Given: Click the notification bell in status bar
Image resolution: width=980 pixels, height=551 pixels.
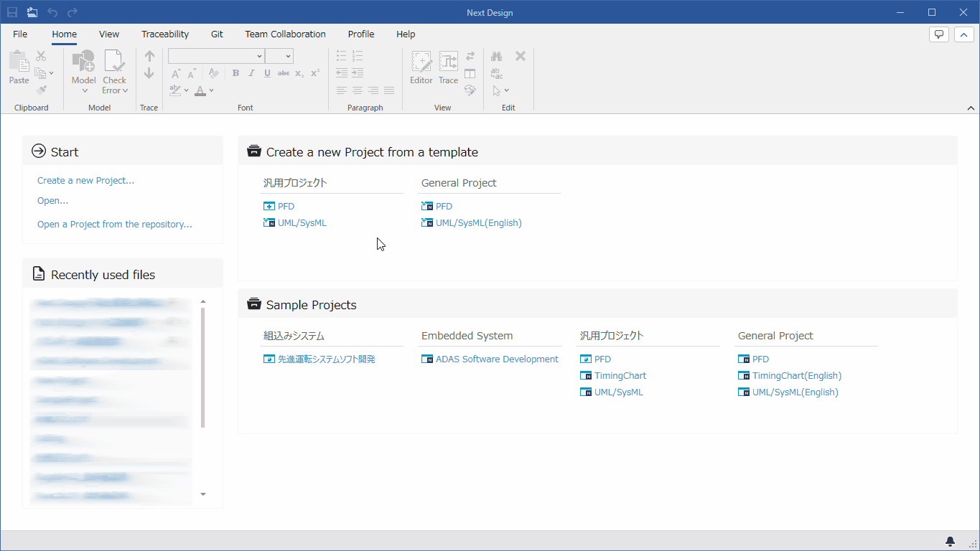Looking at the screenshot, I should click(x=950, y=541).
